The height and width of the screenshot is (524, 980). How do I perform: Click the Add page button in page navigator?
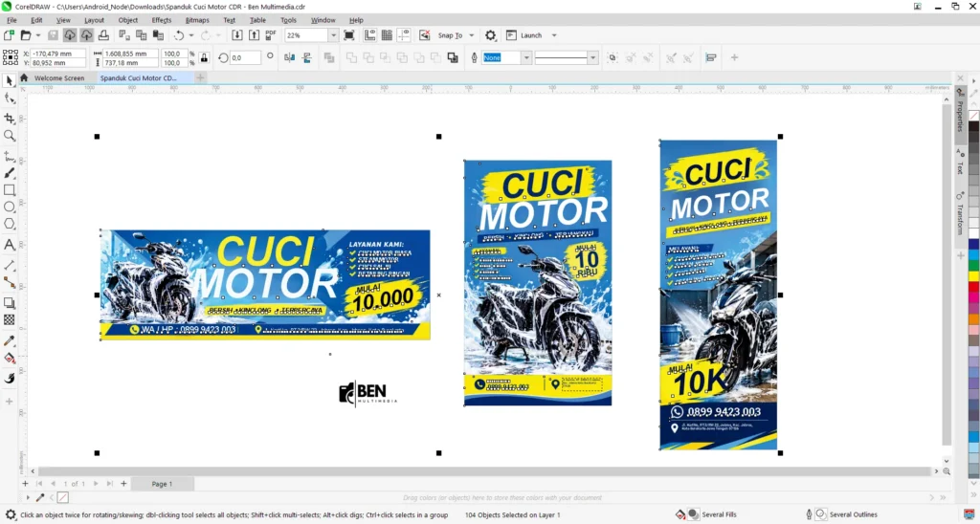click(x=123, y=484)
